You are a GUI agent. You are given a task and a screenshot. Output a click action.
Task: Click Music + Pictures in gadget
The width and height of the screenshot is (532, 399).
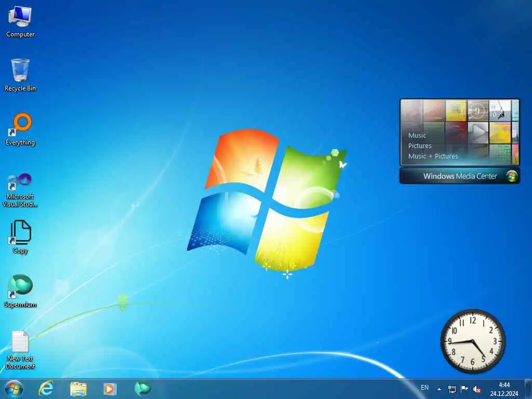pyautogui.click(x=433, y=156)
